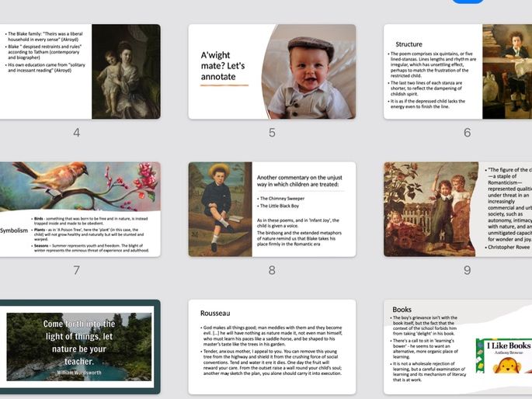
Task: Click slide number label 9
Action: tap(468, 270)
